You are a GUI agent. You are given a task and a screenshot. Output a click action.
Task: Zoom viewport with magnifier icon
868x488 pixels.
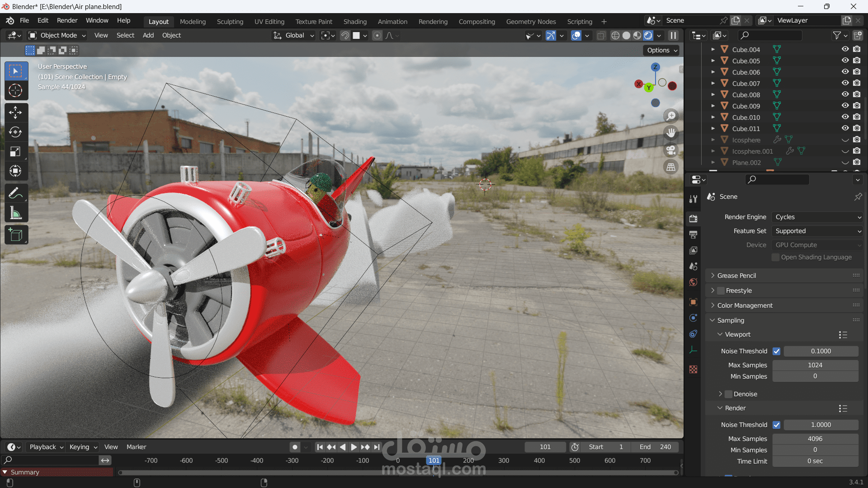pos(671,116)
